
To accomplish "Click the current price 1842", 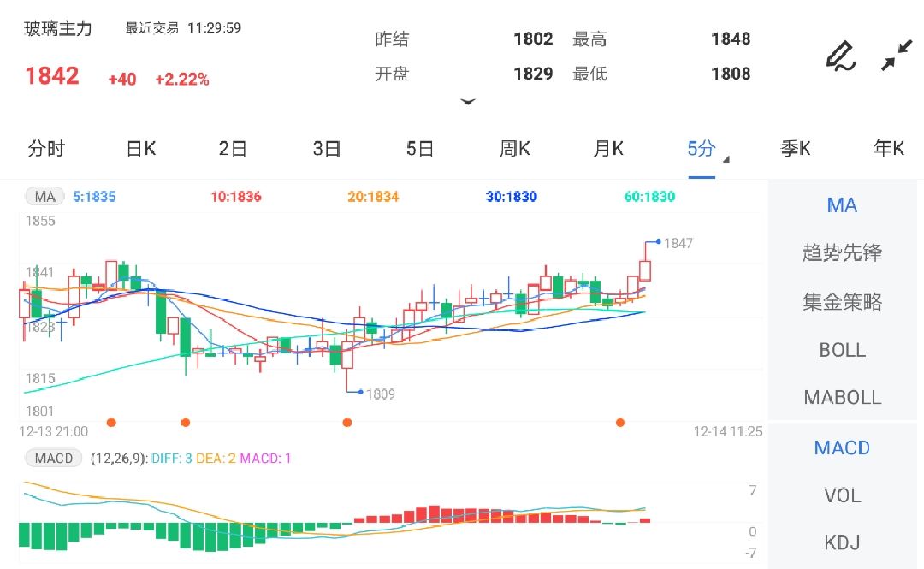I will click(52, 75).
